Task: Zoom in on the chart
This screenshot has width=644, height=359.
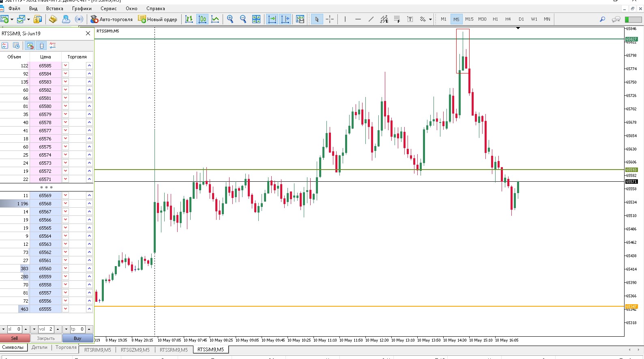Action: (x=230, y=19)
